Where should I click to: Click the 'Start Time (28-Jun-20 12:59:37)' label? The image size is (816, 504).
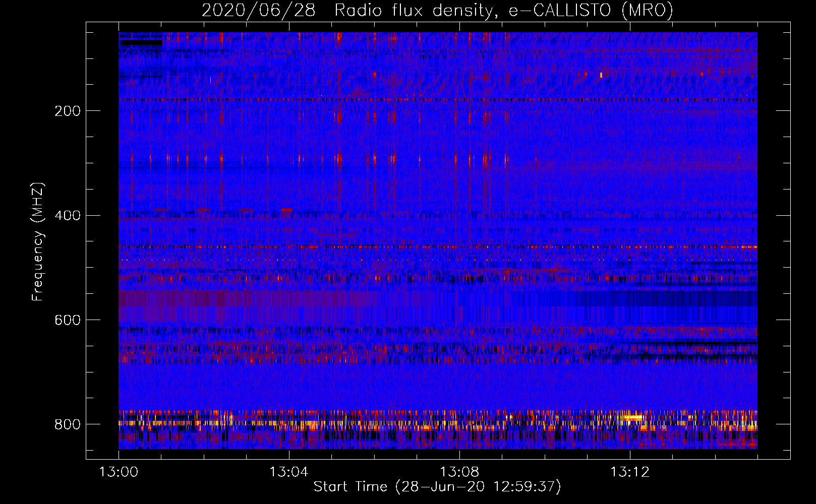tap(437, 487)
